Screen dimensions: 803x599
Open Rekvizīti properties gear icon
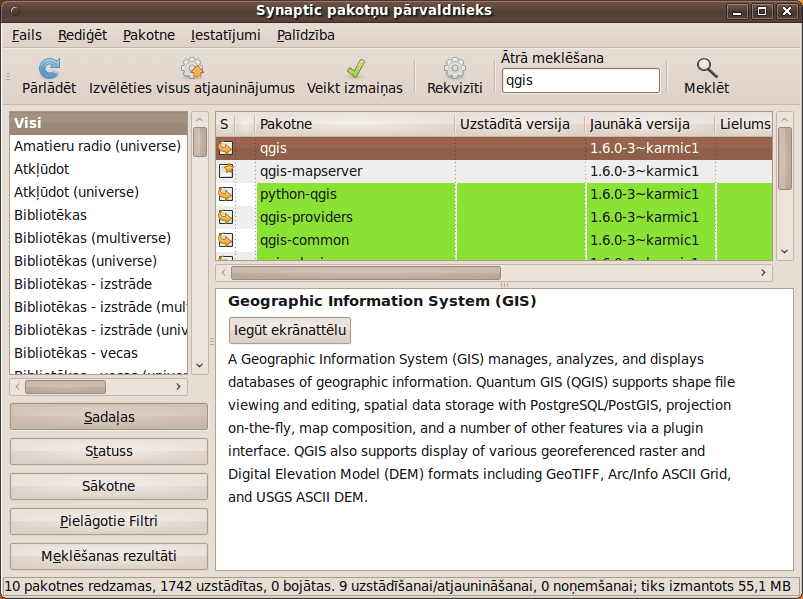[x=455, y=68]
